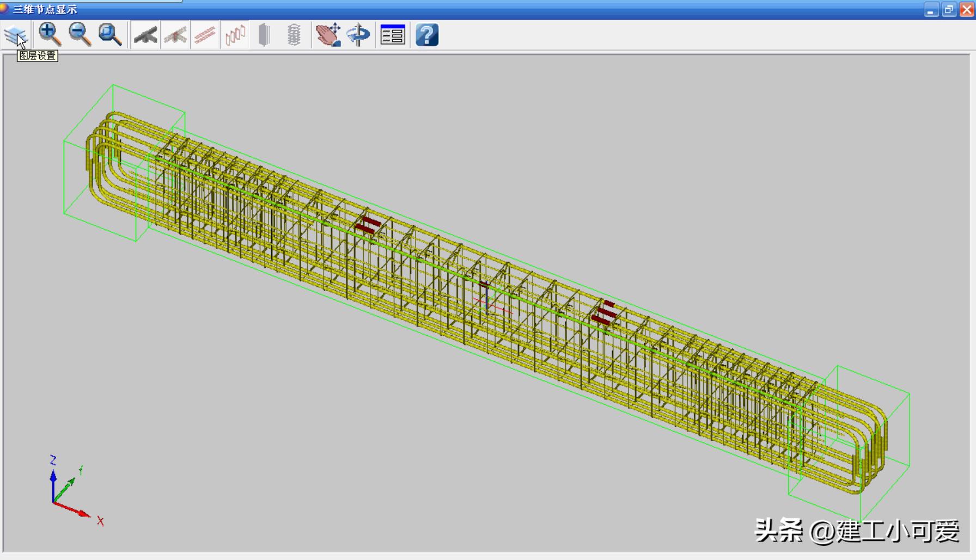Minimize the 3D node display window
976x560 pixels.
pos(931,10)
